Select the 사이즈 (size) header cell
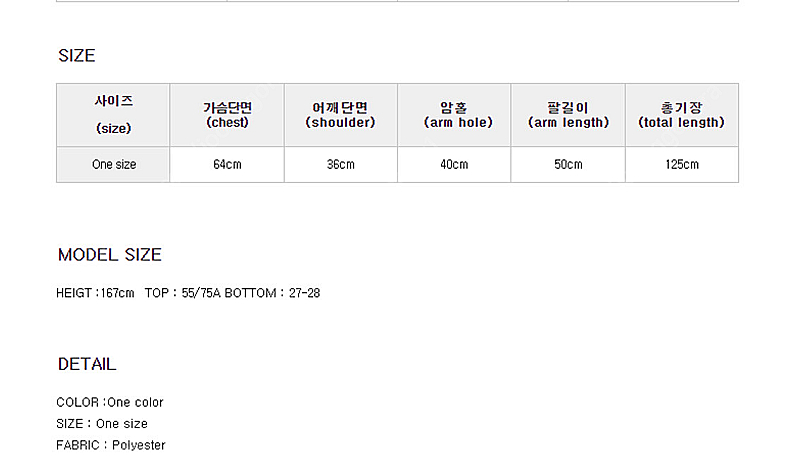 coord(113,115)
